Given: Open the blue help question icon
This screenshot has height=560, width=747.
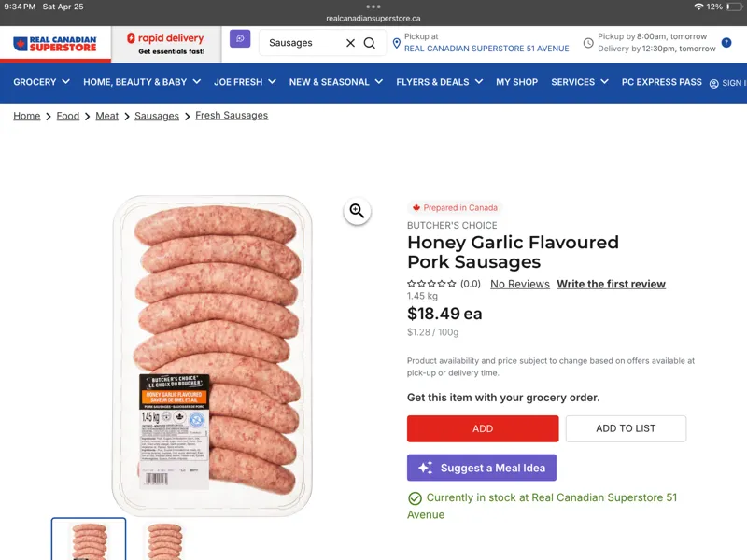Looking at the screenshot, I should (x=726, y=42).
